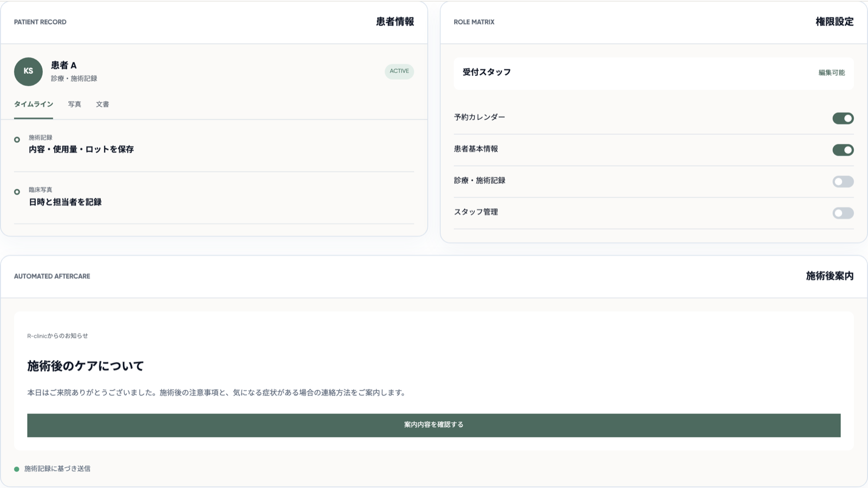The width and height of the screenshot is (868, 488).
Task: Click the KS patient avatar
Action: 28,72
